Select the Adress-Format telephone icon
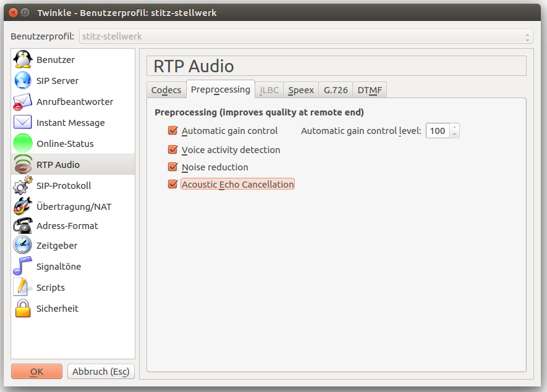Viewport: 547px width, 392px height. pyautogui.click(x=23, y=226)
